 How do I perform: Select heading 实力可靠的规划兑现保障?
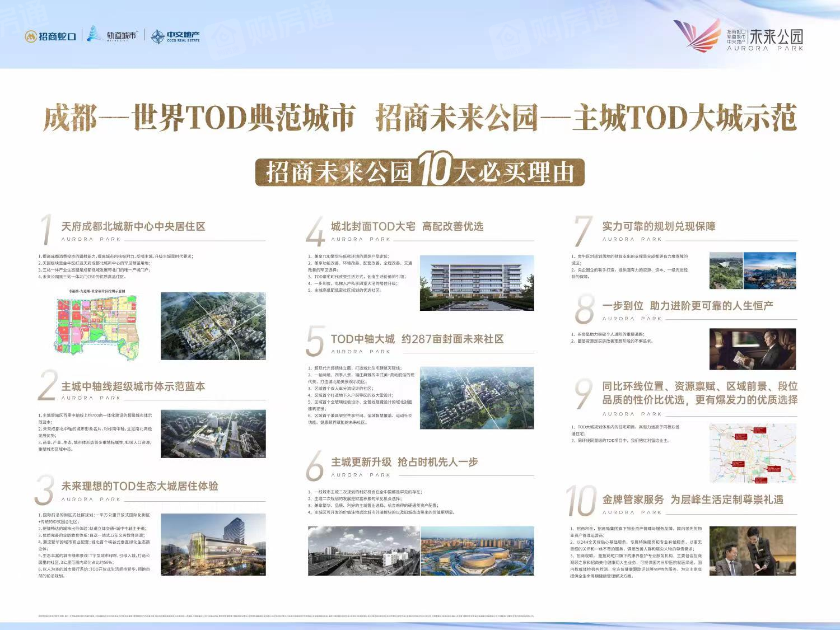click(x=659, y=226)
